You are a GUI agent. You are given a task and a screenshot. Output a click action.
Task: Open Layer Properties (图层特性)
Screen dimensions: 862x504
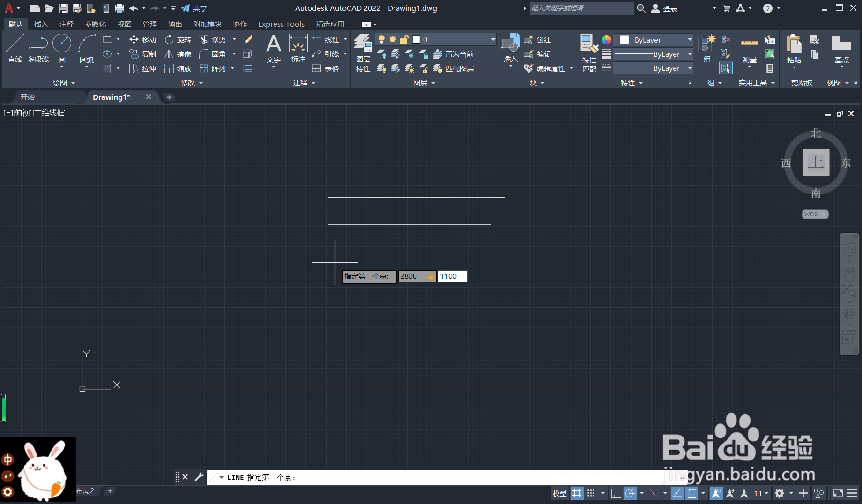[363, 53]
